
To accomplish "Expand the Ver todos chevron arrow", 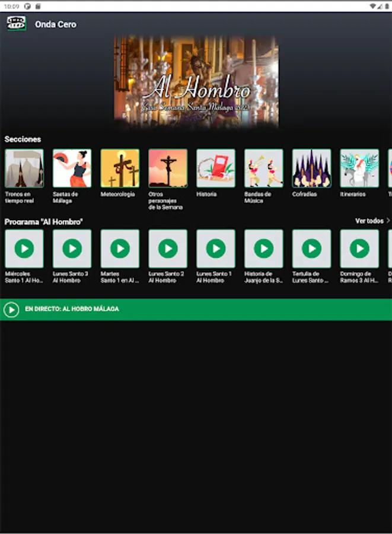I will (x=388, y=221).
